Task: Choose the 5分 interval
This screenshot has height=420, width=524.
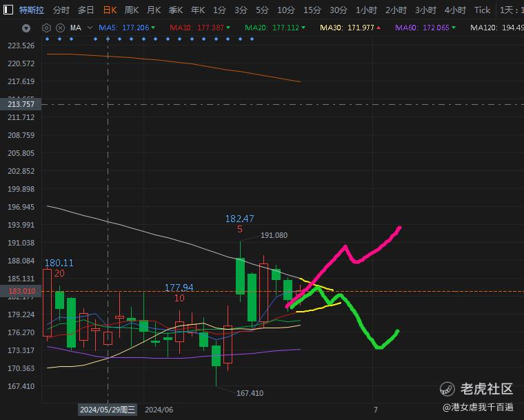Action: click(x=262, y=10)
